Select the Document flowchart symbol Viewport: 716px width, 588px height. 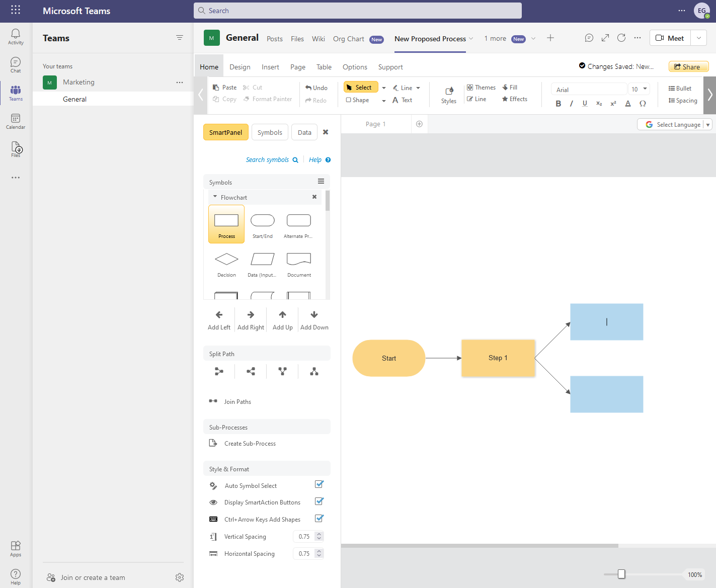[298, 261]
